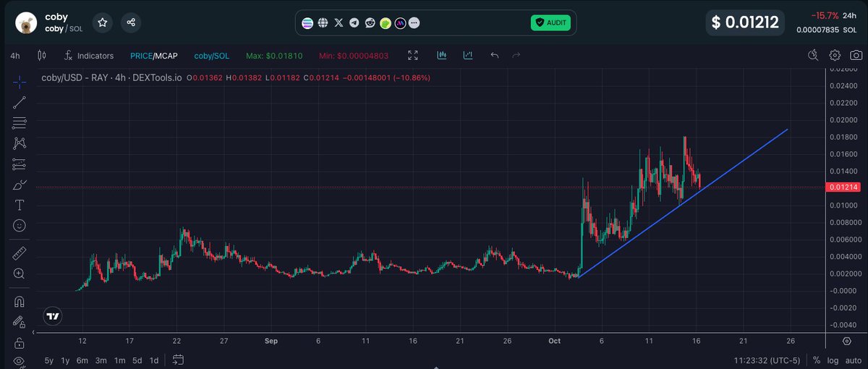868x369 pixels.
Task: Set the range to 5d
Action: point(137,360)
